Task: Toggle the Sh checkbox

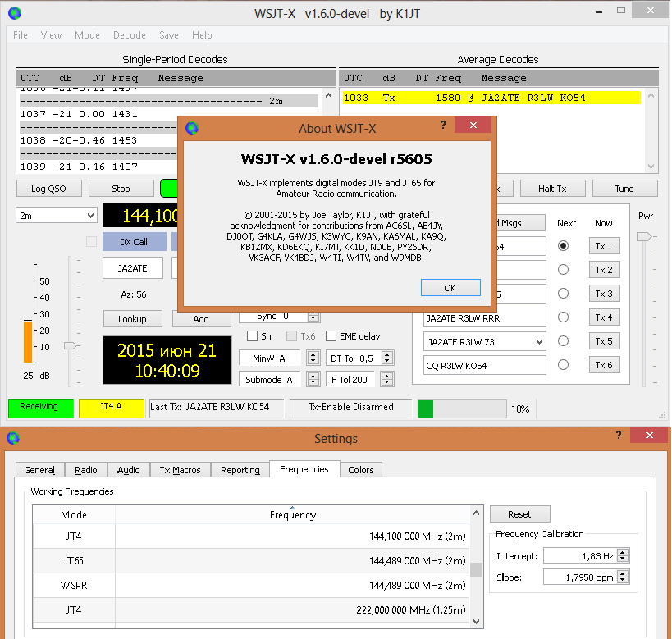Action: (253, 335)
